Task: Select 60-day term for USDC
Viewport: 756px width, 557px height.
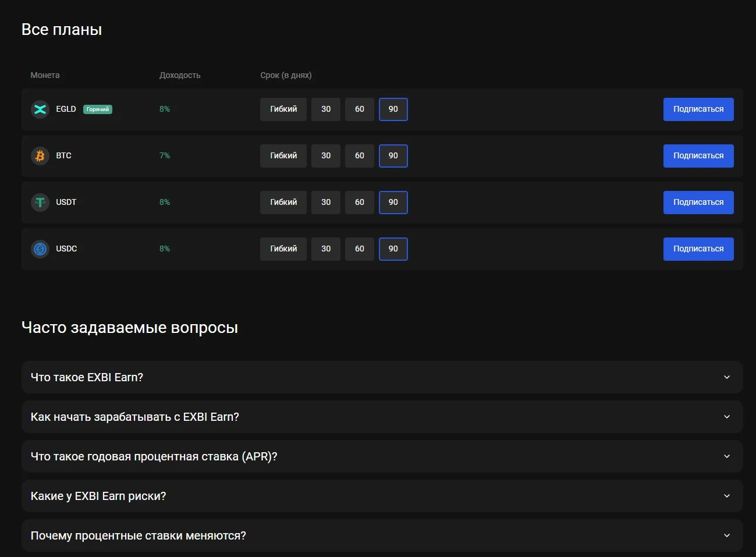Action: point(360,249)
